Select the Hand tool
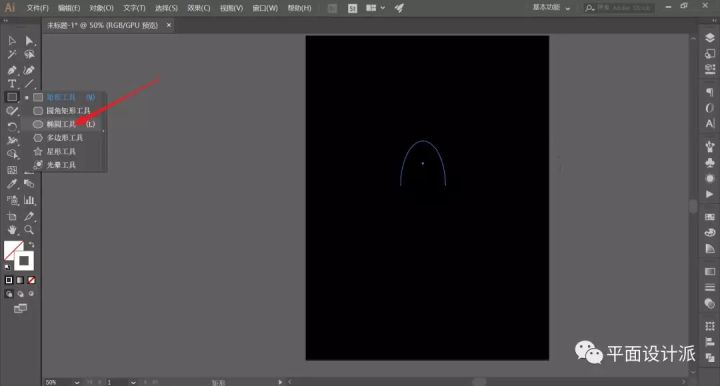The width and height of the screenshot is (720, 386). pyautogui.click(x=12, y=229)
